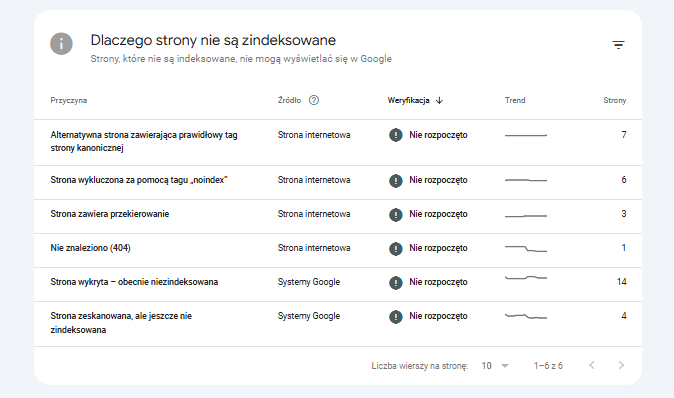
Task: Open Strona wykryta – obecnie niezindeksowana row
Action: click(338, 285)
